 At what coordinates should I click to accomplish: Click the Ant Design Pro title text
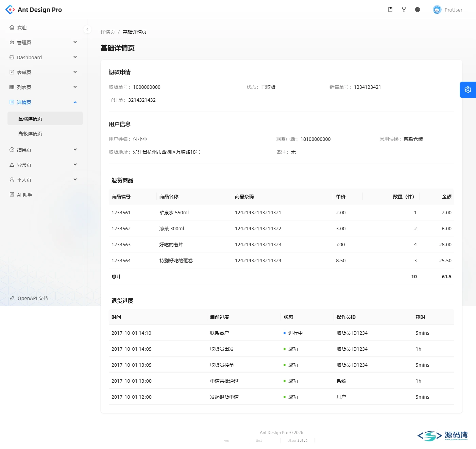[40, 10]
